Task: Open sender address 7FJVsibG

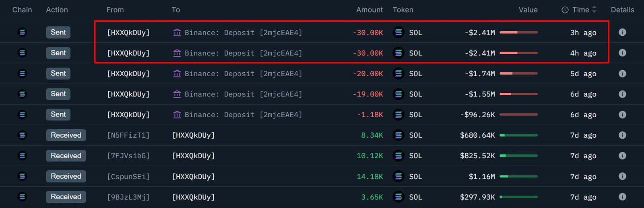Action: point(128,156)
